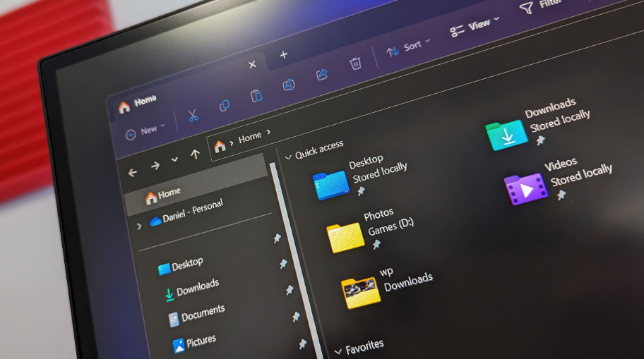Click the Pictures icon in sidebar
The width and height of the screenshot is (644, 359).
(179, 346)
